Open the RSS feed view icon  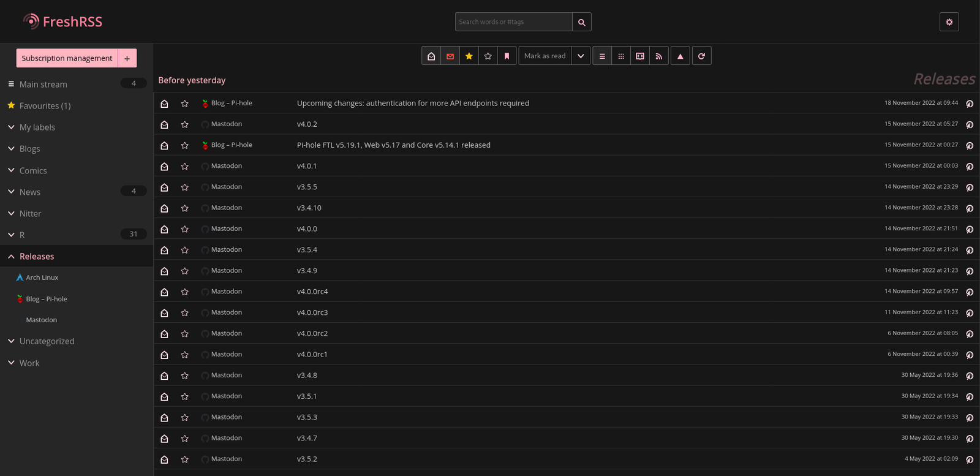click(x=659, y=56)
